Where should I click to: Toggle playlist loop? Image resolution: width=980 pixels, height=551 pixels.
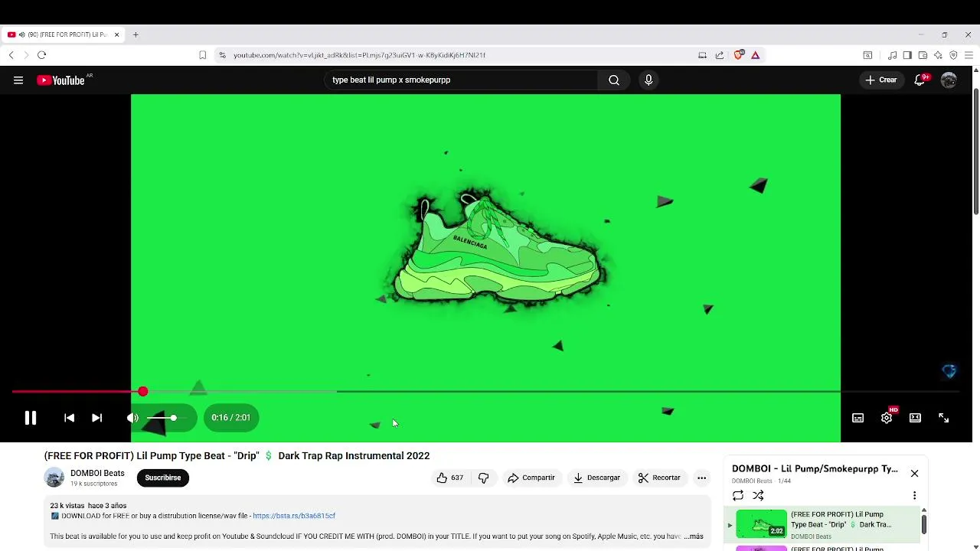click(x=738, y=495)
